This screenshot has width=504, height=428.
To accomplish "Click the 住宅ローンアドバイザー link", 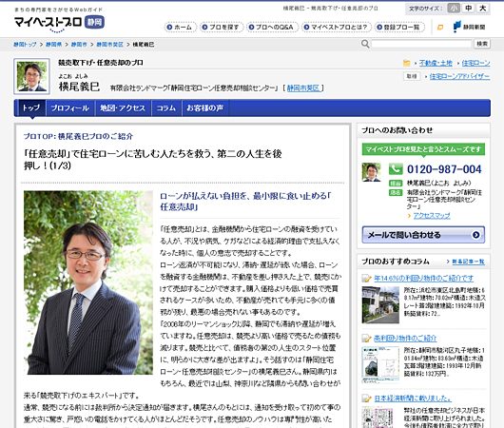I will pos(459,76).
